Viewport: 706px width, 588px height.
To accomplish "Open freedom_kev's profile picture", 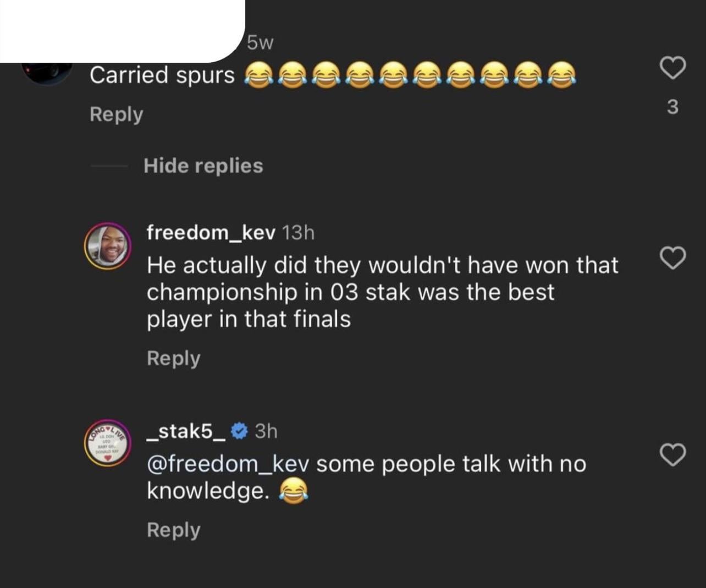I will [108, 246].
